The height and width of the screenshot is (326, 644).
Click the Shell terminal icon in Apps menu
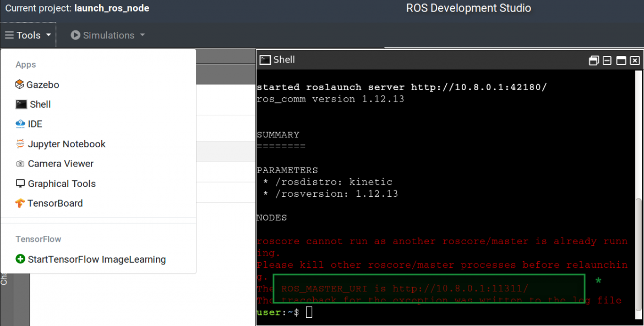click(x=21, y=104)
